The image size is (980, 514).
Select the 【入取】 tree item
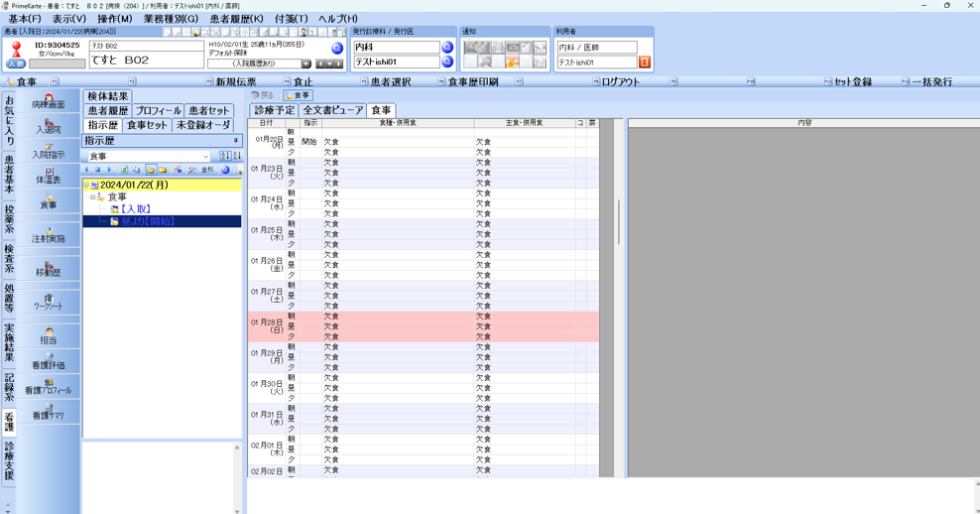pyautogui.click(x=136, y=209)
